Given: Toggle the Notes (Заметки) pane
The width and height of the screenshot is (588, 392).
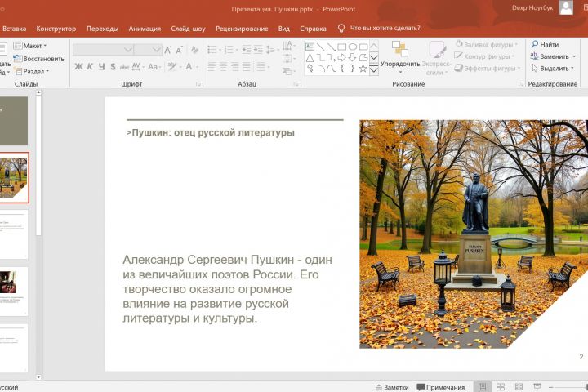Looking at the screenshot, I should point(391,387).
